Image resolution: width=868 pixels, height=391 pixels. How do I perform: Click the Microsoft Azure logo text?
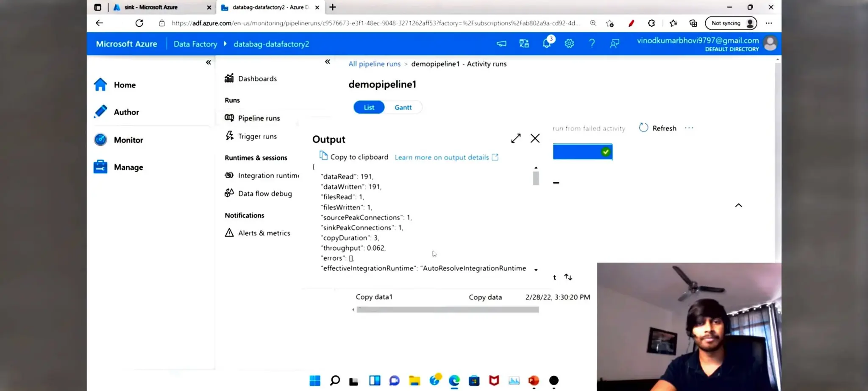click(126, 44)
